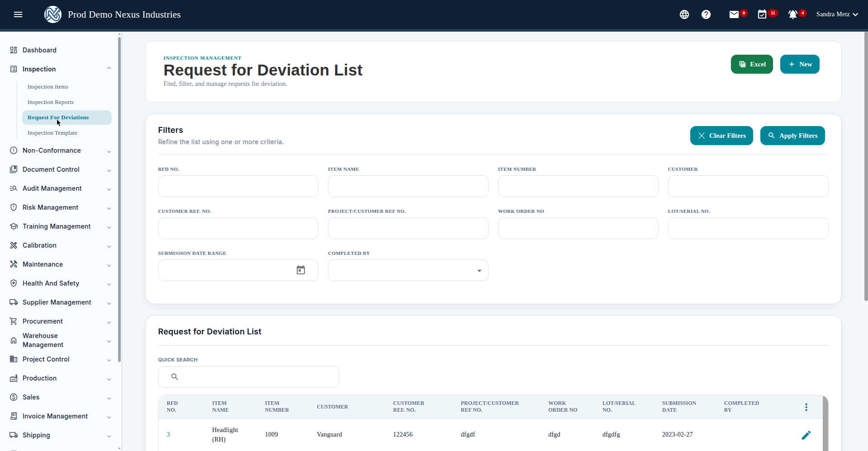
Task: Open the help question mark icon
Action: (x=706, y=14)
